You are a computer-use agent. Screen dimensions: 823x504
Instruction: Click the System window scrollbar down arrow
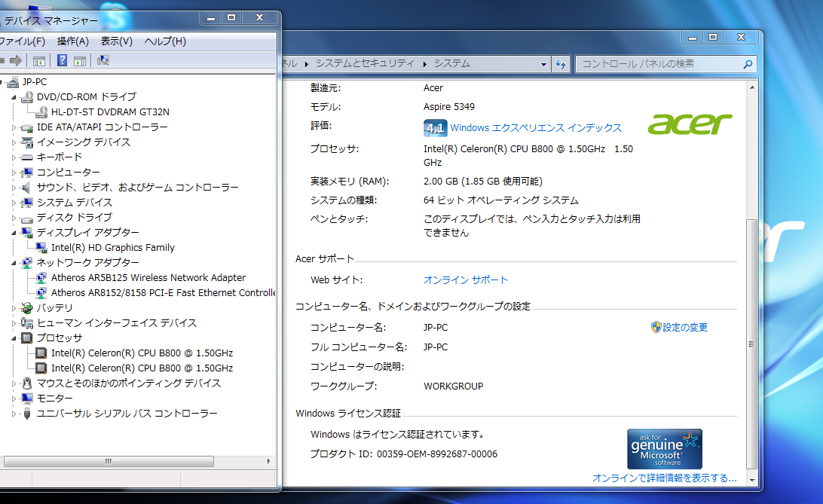[752, 480]
